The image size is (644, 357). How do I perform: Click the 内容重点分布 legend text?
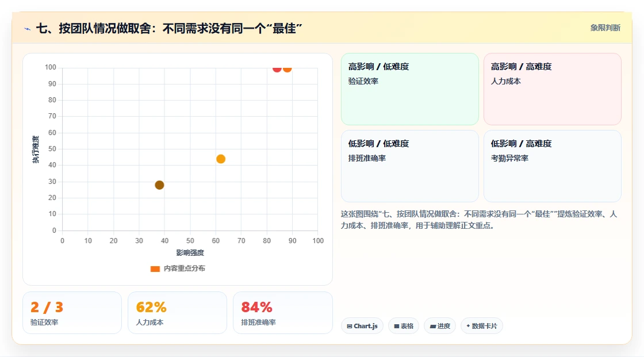coord(185,268)
